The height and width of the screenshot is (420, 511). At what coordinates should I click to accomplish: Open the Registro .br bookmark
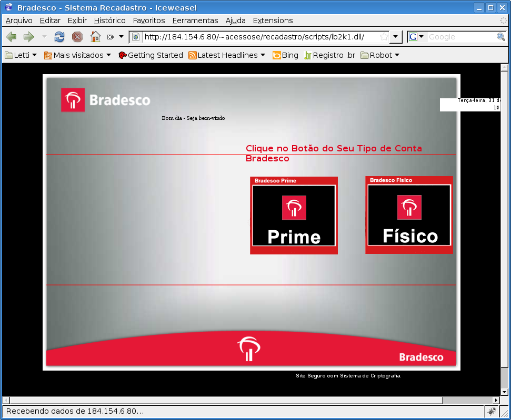330,55
